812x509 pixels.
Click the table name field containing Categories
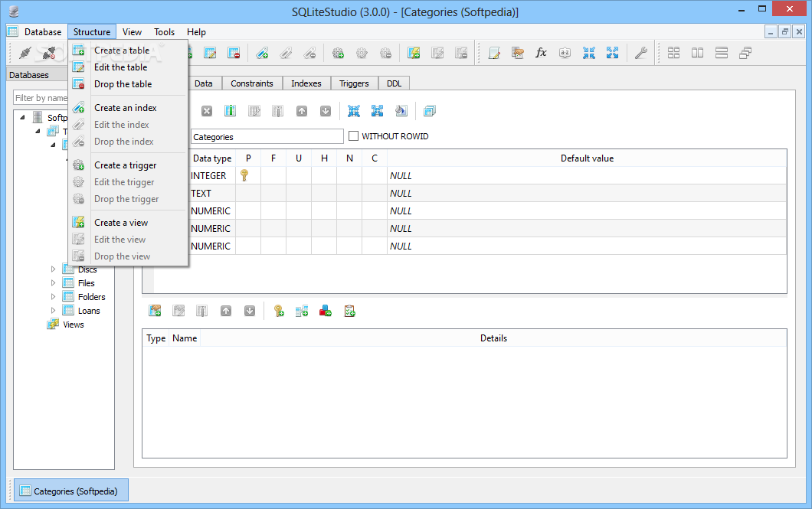point(267,136)
